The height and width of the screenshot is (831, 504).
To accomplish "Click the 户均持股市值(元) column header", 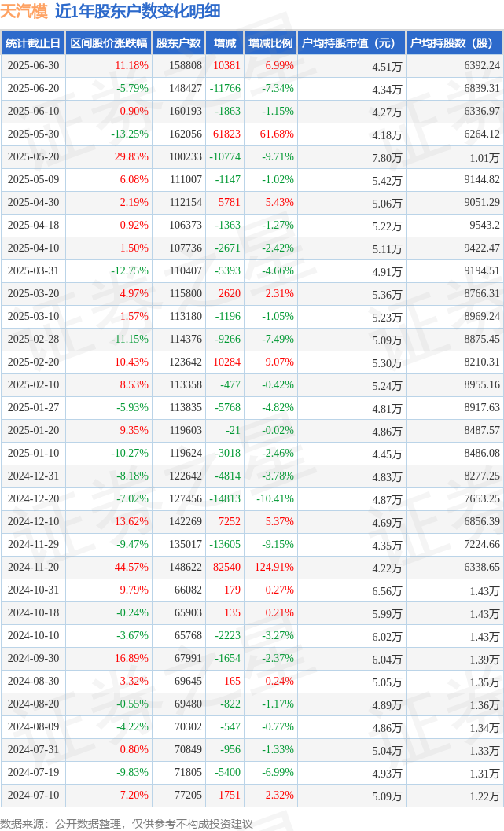I will coord(351,43).
